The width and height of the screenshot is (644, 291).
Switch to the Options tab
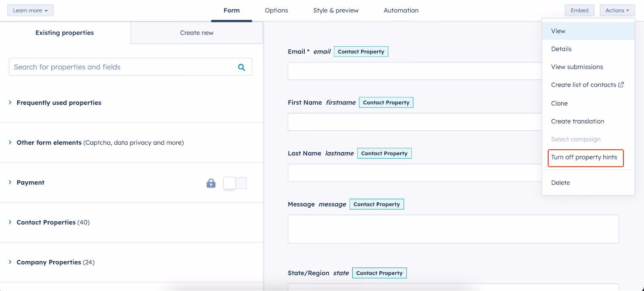tap(277, 10)
